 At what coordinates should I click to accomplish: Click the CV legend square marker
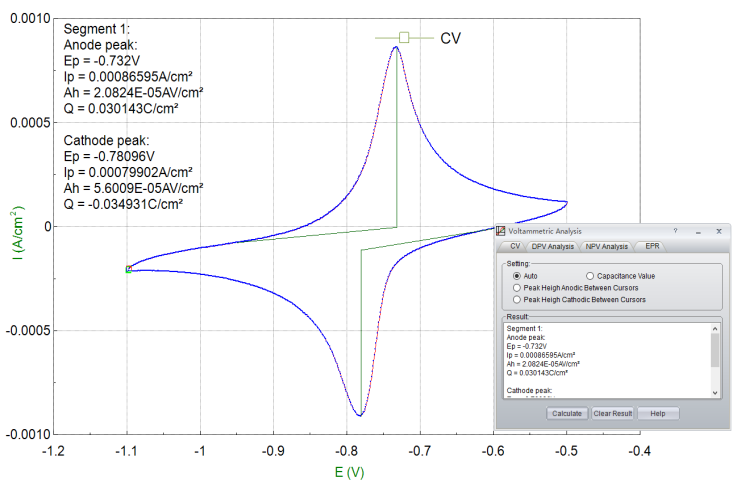[x=404, y=38]
